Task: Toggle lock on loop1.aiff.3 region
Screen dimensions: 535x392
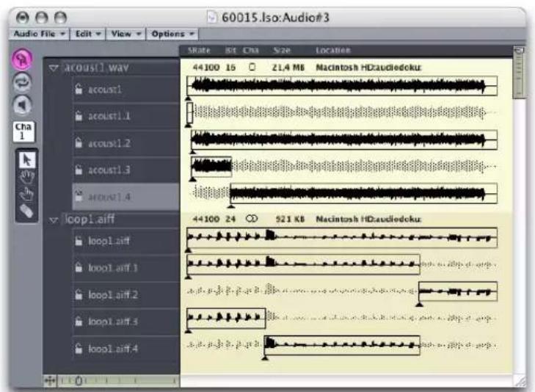Action: pos(79,322)
